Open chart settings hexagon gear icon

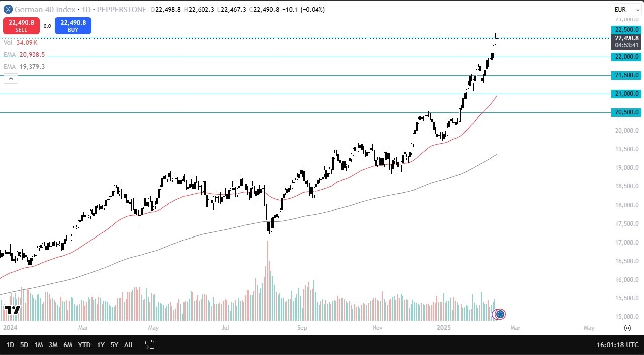(627, 328)
